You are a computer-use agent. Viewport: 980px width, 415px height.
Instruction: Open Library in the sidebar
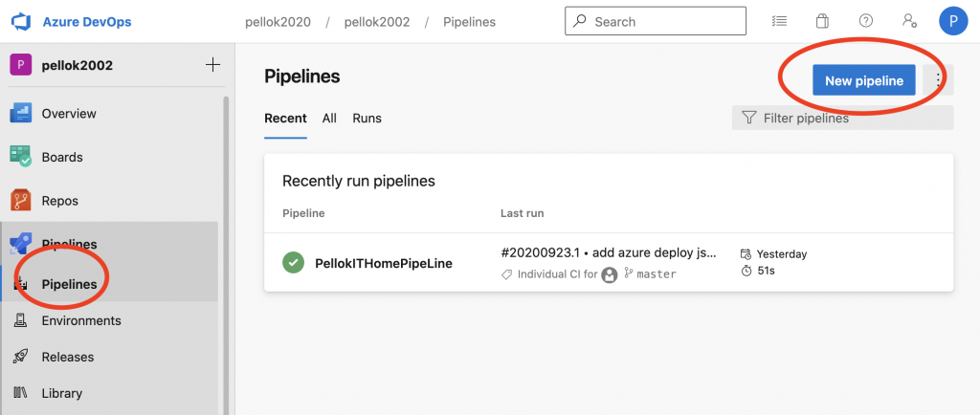61,393
